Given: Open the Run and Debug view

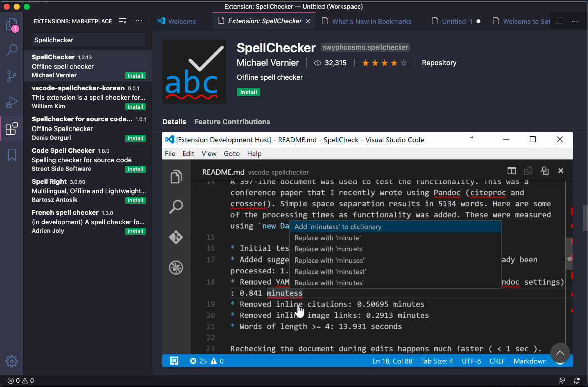Looking at the screenshot, I should (x=11, y=102).
